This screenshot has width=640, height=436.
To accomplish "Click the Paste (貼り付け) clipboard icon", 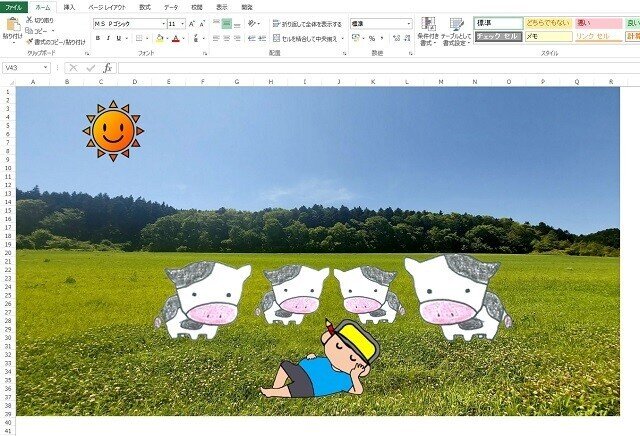I will (13, 24).
